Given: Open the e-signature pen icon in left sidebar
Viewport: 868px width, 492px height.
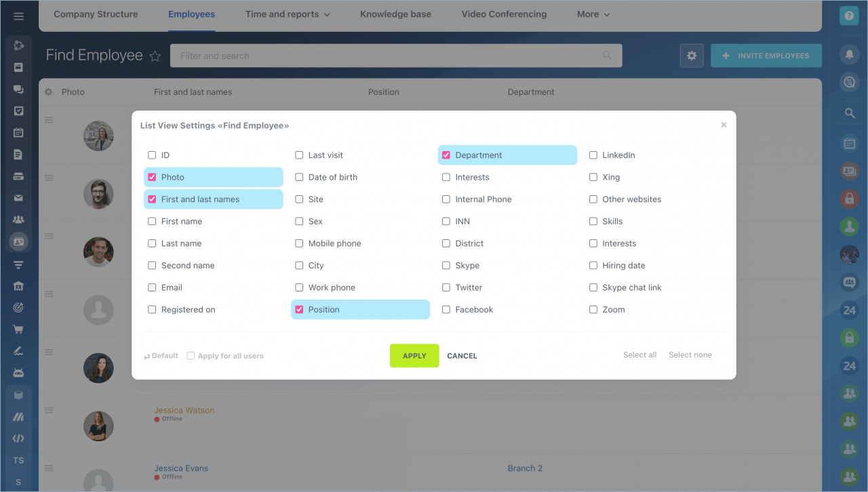Looking at the screenshot, I should tap(18, 351).
